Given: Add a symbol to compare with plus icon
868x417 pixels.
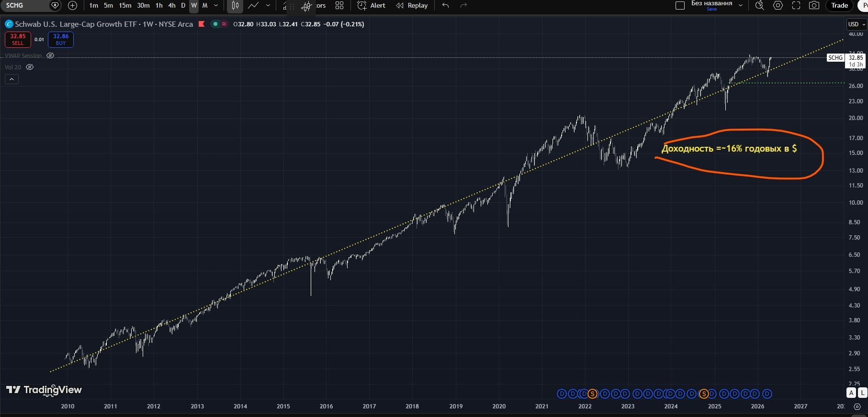Looking at the screenshot, I should (x=72, y=5).
